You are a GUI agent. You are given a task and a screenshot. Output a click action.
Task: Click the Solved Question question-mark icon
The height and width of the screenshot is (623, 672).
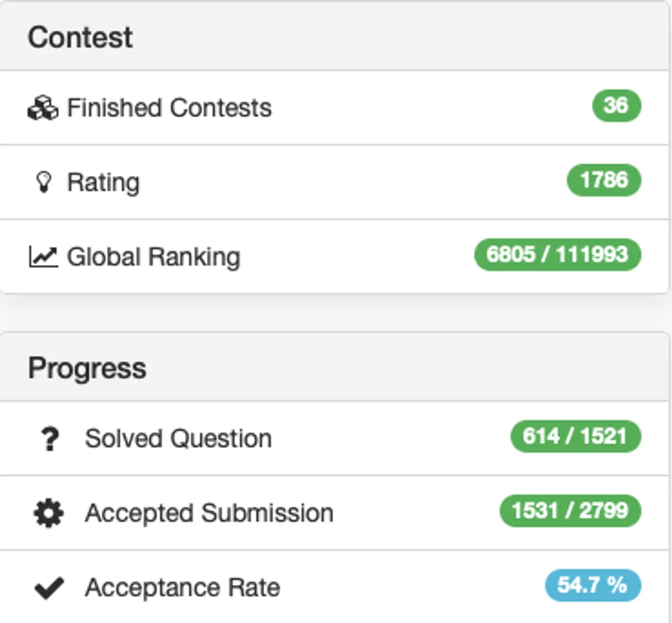(x=50, y=438)
